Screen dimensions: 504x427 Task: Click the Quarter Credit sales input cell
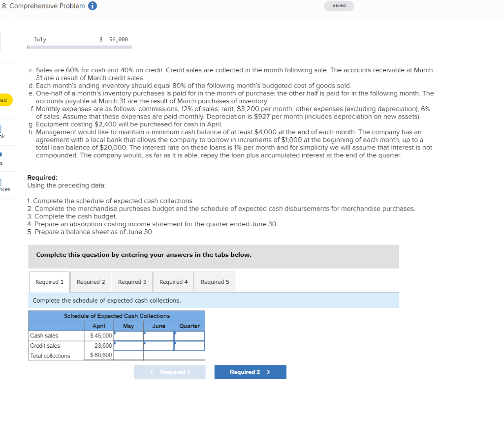pos(189,345)
